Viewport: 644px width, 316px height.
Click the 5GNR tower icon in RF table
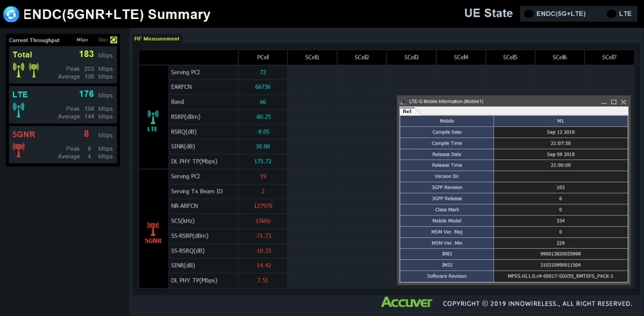coord(153,230)
